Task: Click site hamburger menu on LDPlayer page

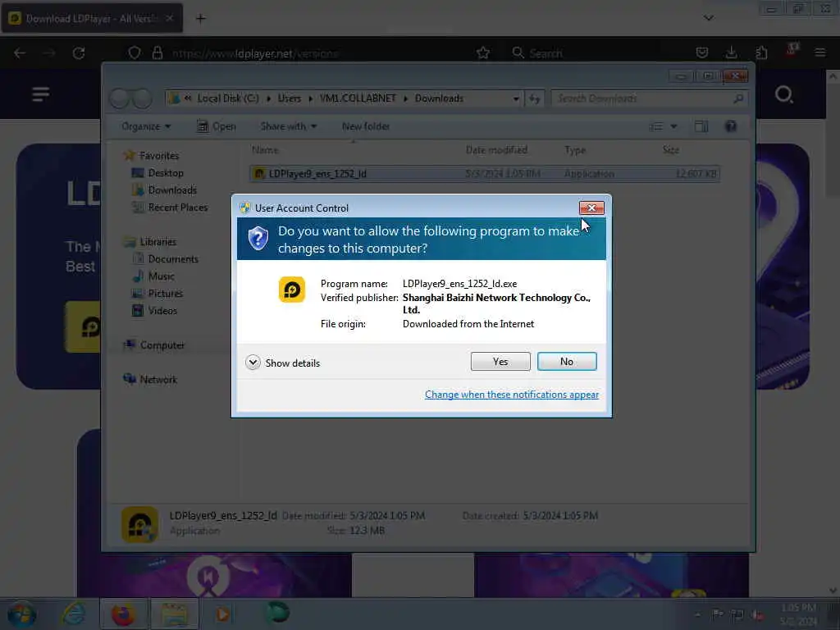Action: 41,94
